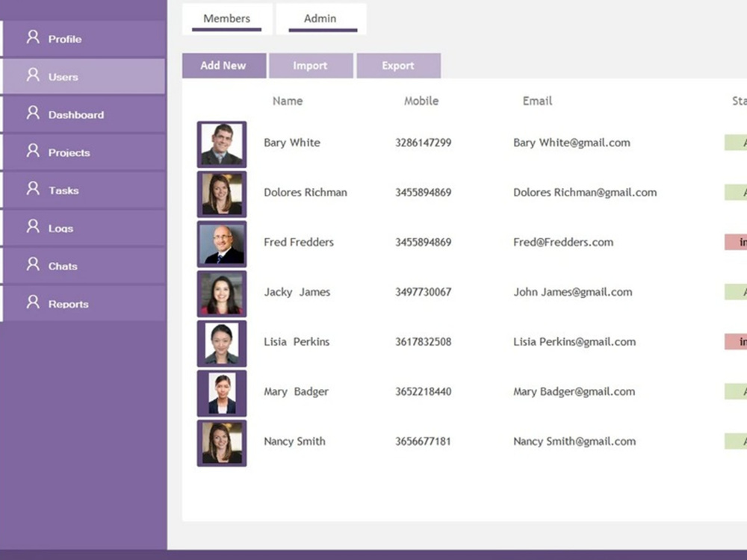Viewport: 747px width, 560px height.
Task: Click Dolores Richman's mobile number
Action: tap(423, 193)
